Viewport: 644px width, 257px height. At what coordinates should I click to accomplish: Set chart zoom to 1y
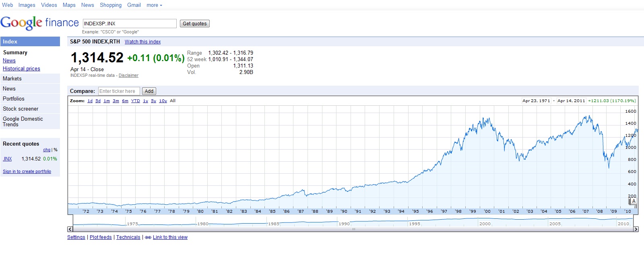[145, 101]
